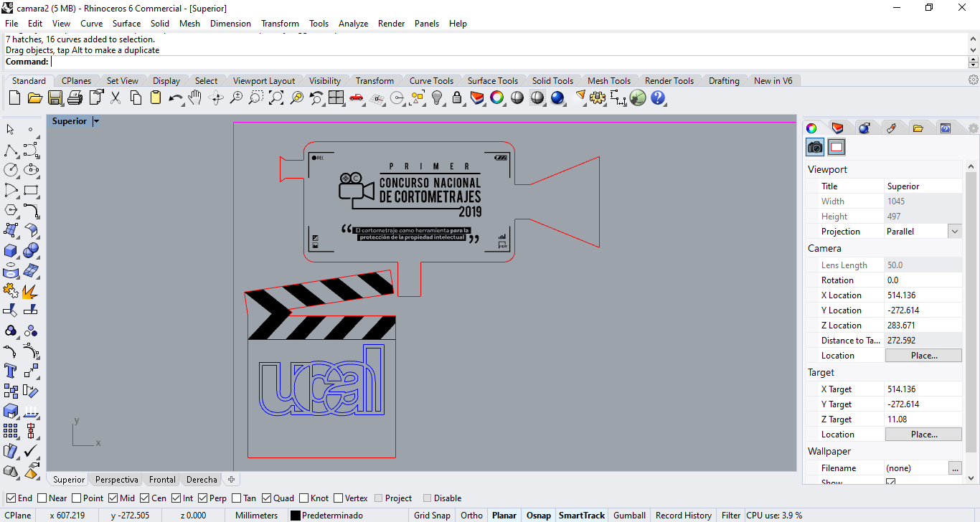Click the Array grid icon in sidebar
Image resolution: width=980 pixels, height=522 pixels.
(x=11, y=431)
